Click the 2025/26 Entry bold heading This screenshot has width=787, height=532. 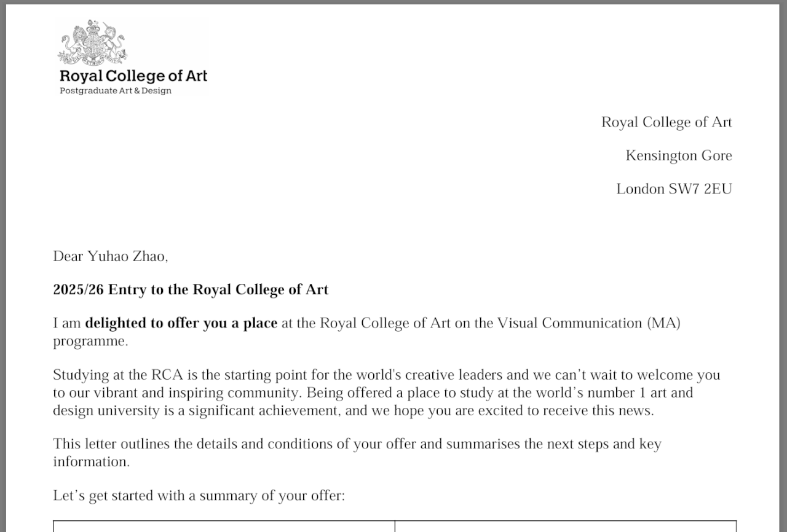pyautogui.click(x=191, y=289)
